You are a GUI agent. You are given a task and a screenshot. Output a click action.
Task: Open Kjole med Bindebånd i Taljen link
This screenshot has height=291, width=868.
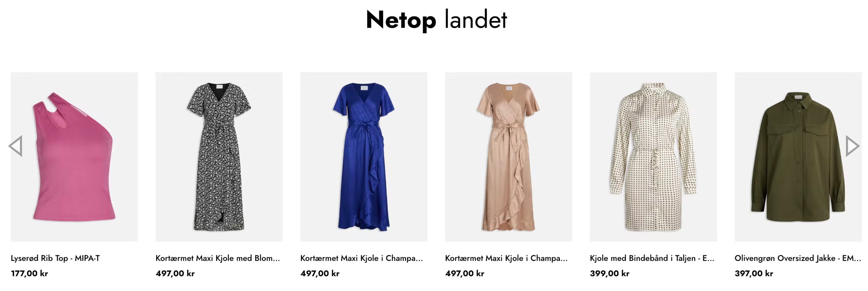[x=652, y=258]
